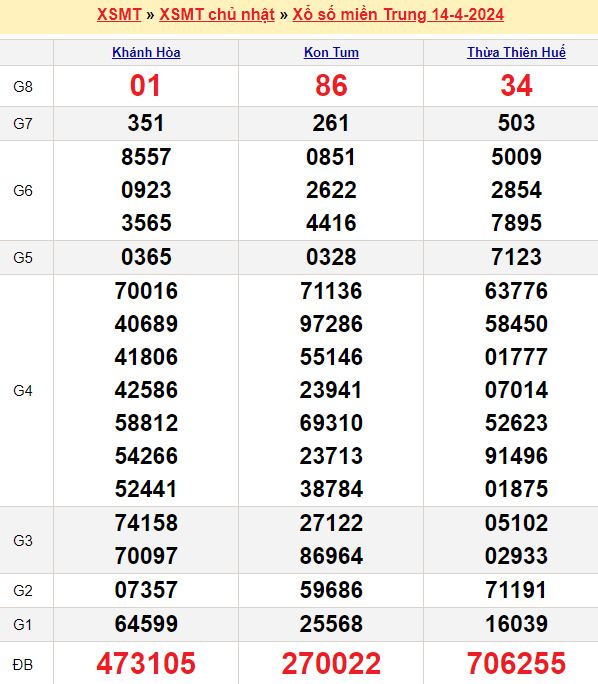Open the Thừa Thiên Huế province link

[x=516, y=52]
